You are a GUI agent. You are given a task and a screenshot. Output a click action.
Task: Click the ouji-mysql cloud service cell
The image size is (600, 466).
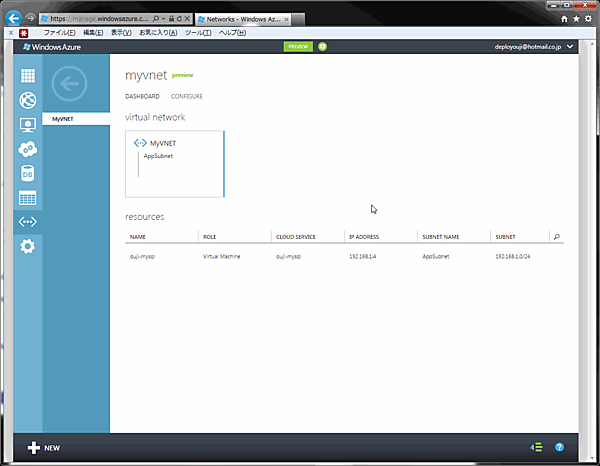[x=289, y=256]
